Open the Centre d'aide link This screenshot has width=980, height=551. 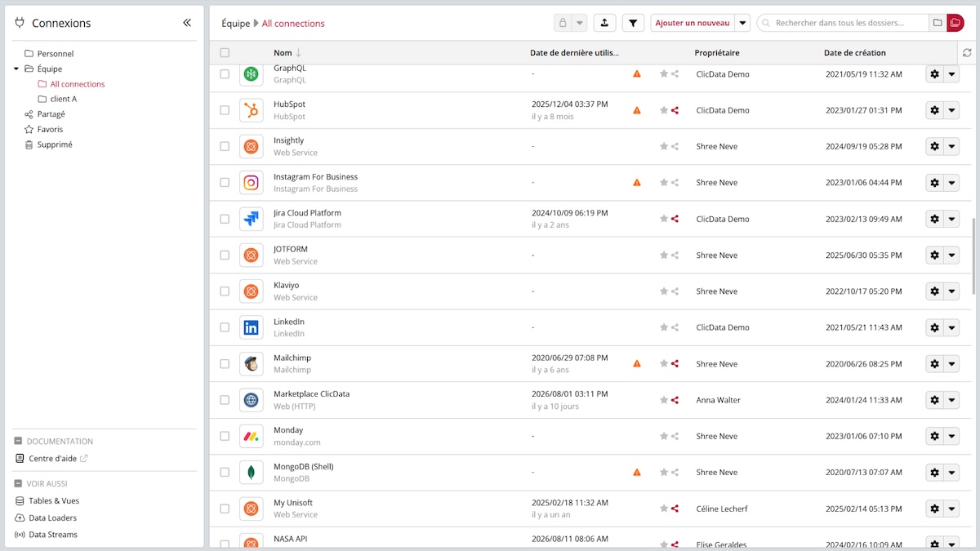click(x=51, y=459)
